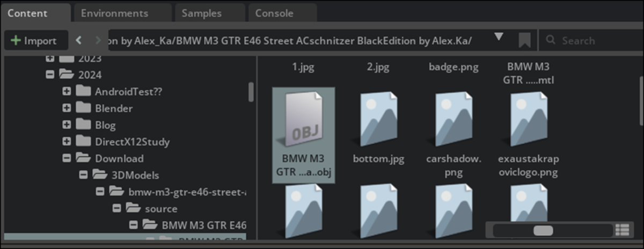The height and width of the screenshot is (249, 644).
Task: Select the 3DModels folder icon
Action: [99, 175]
